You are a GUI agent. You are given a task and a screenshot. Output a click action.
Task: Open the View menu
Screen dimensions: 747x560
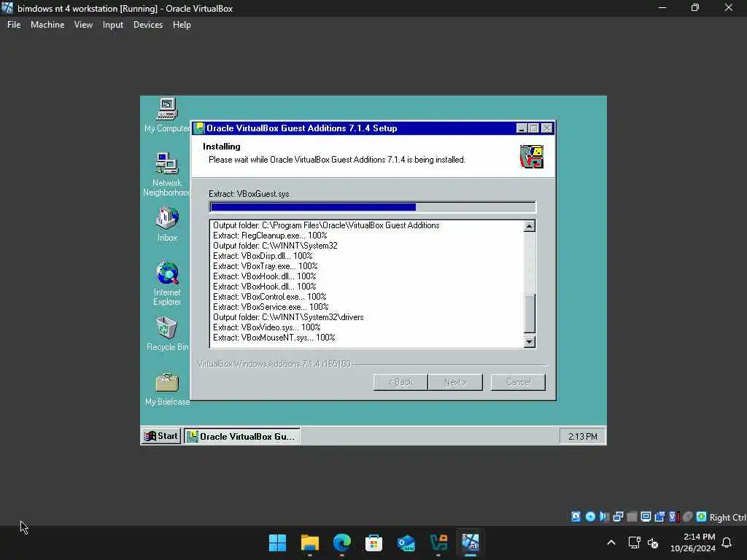coord(83,25)
